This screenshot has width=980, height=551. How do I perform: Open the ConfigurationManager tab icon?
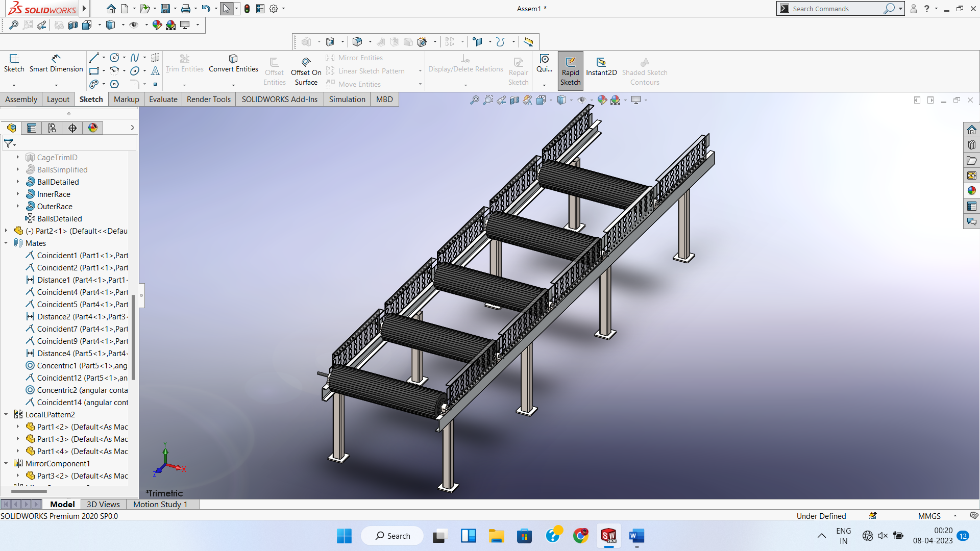[52, 128]
